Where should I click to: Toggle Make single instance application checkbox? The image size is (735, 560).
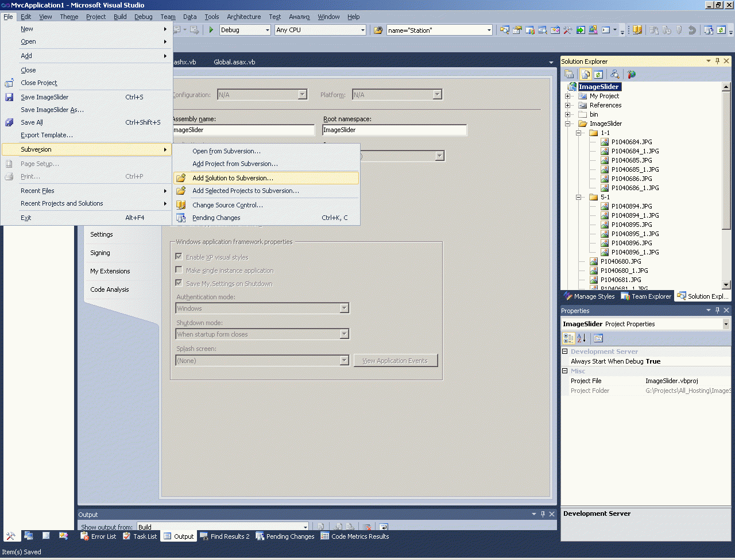(x=179, y=270)
